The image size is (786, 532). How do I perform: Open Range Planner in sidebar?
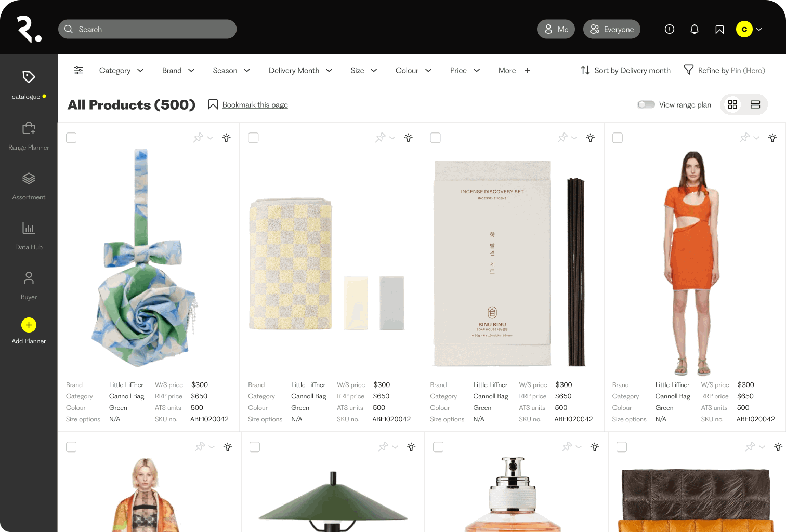pos(29,136)
